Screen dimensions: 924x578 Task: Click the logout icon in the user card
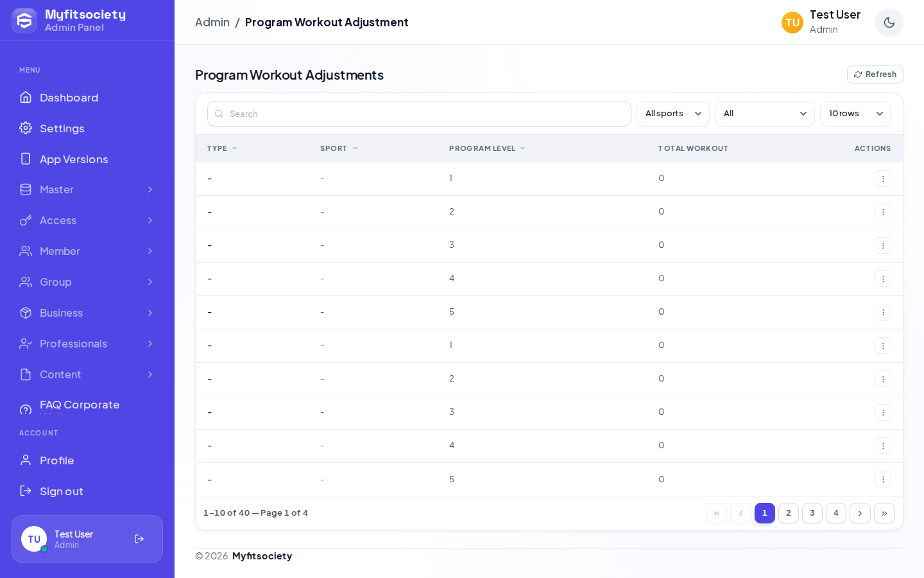[139, 539]
